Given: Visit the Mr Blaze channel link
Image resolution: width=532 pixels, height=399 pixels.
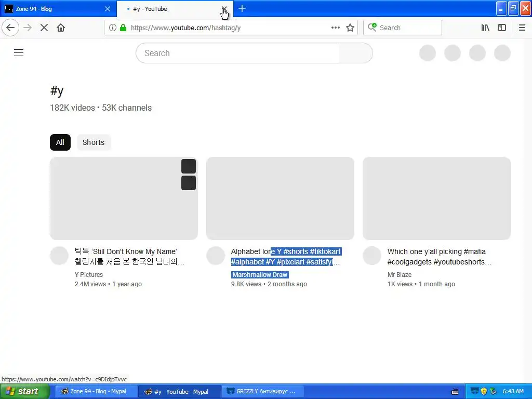Looking at the screenshot, I should (x=400, y=274).
